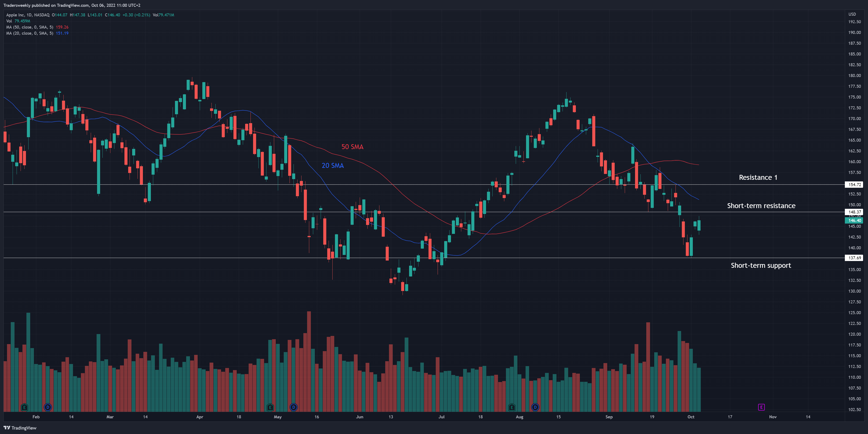868x434 pixels.
Task: Click the MA 50 value 159.26
Action: click(62, 27)
